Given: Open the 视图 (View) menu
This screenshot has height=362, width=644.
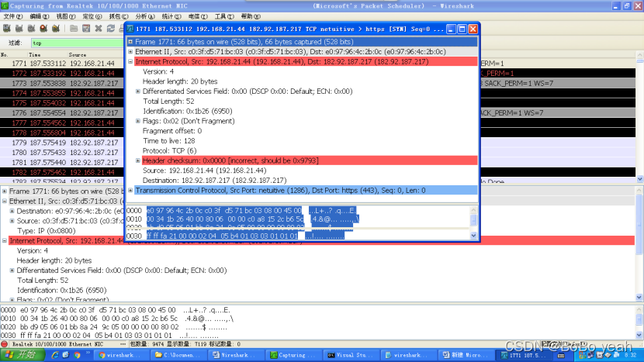Looking at the screenshot, I should [66, 16].
